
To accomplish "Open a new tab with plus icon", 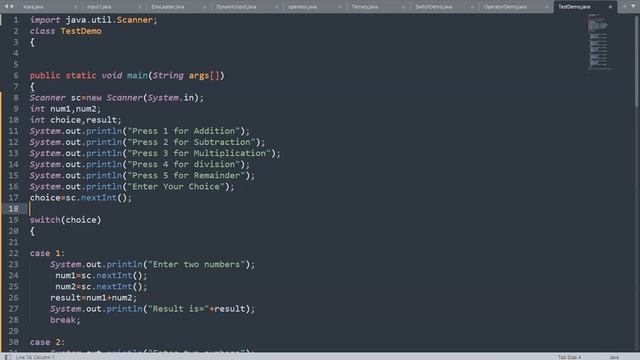I will 624,7.
